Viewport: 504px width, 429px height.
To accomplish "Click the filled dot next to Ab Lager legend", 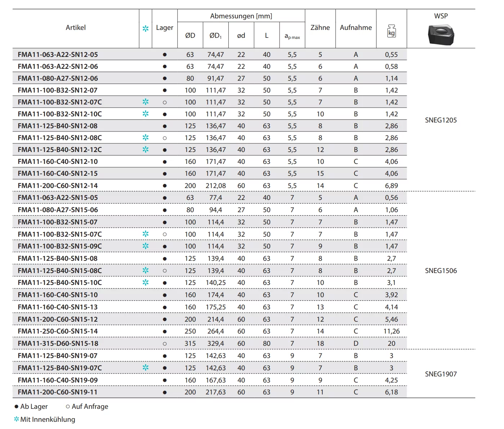I will (16, 407).
